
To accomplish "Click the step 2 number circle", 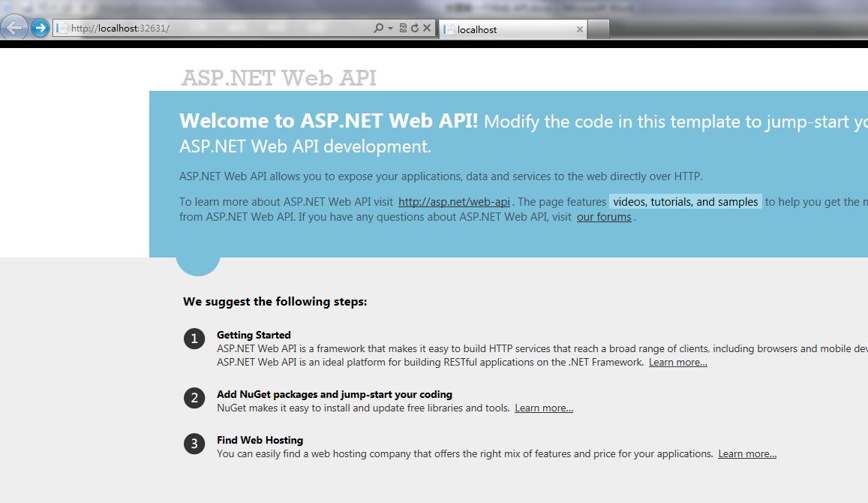I will 194,398.
